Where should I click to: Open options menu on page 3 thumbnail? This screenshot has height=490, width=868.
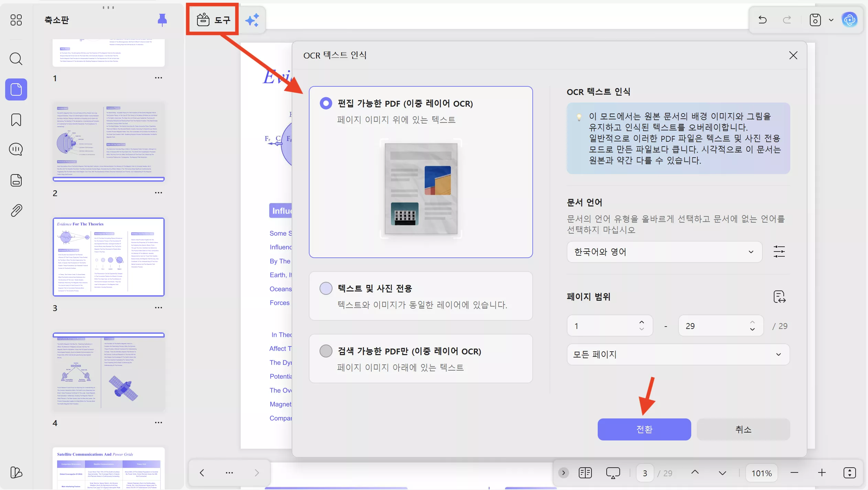tap(159, 307)
